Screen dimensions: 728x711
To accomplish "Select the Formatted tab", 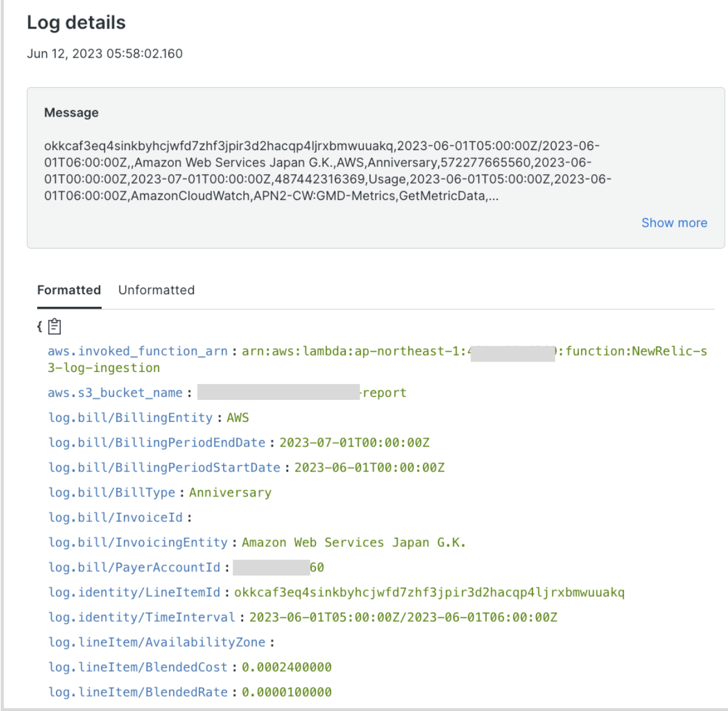I will click(x=69, y=290).
